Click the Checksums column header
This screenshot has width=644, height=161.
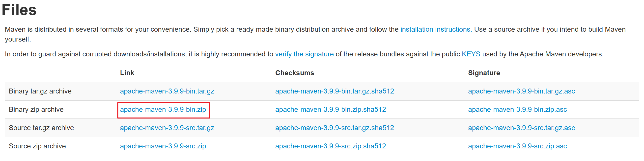tap(295, 73)
